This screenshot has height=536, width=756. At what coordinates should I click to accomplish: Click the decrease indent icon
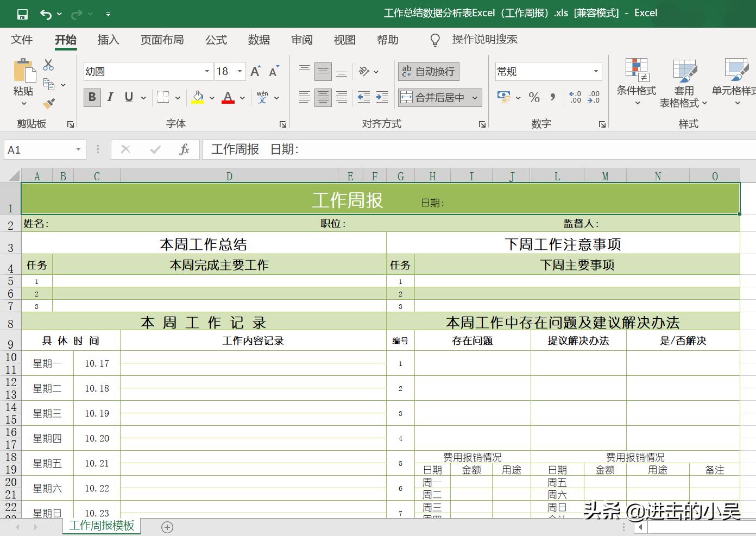pos(364,97)
